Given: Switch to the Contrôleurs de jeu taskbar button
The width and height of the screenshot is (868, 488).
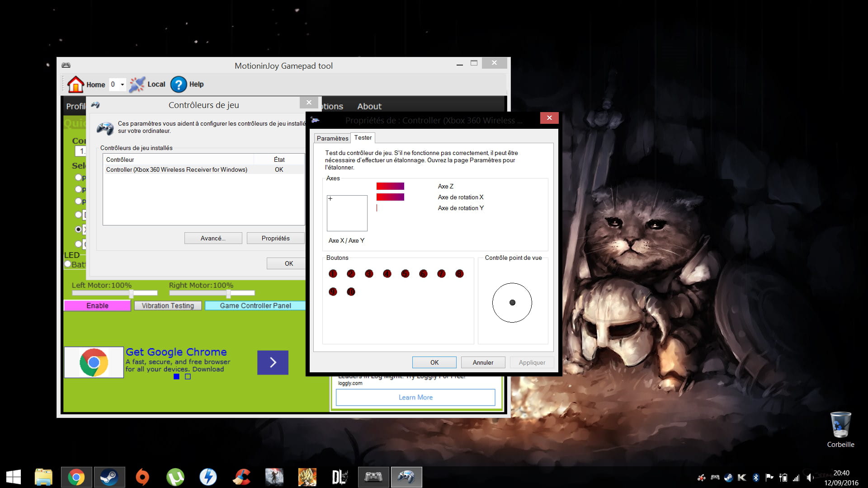Looking at the screenshot, I should pos(406,477).
